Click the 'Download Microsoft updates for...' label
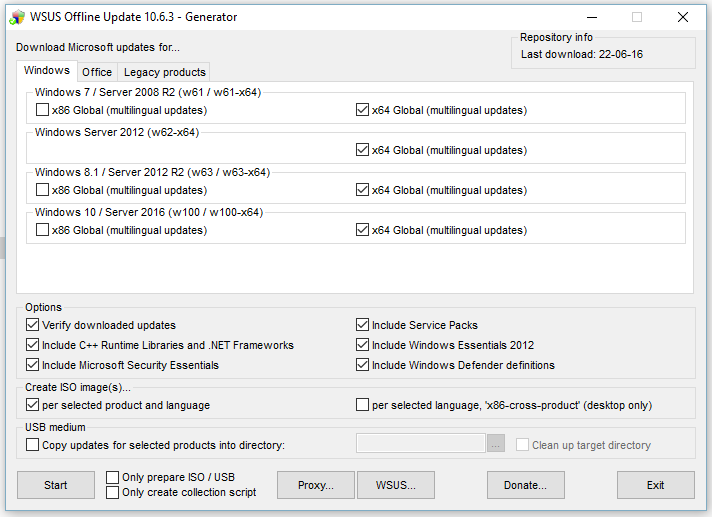This screenshot has width=712, height=517. point(98,47)
